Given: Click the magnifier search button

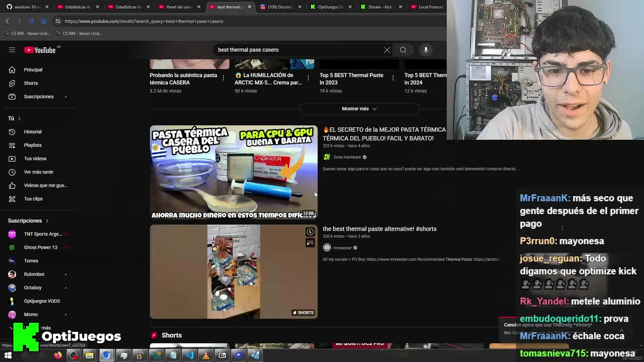Looking at the screenshot, I should tap(403, 50).
